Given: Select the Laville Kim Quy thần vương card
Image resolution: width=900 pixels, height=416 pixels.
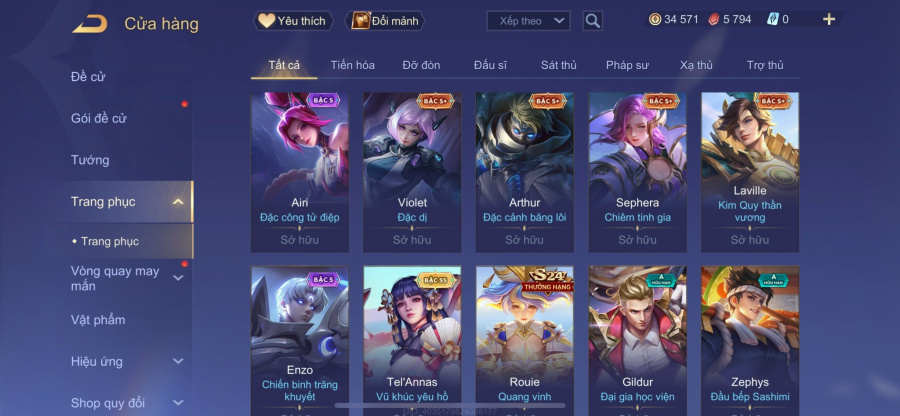Looking at the screenshot, I should [x=750, y=172].
